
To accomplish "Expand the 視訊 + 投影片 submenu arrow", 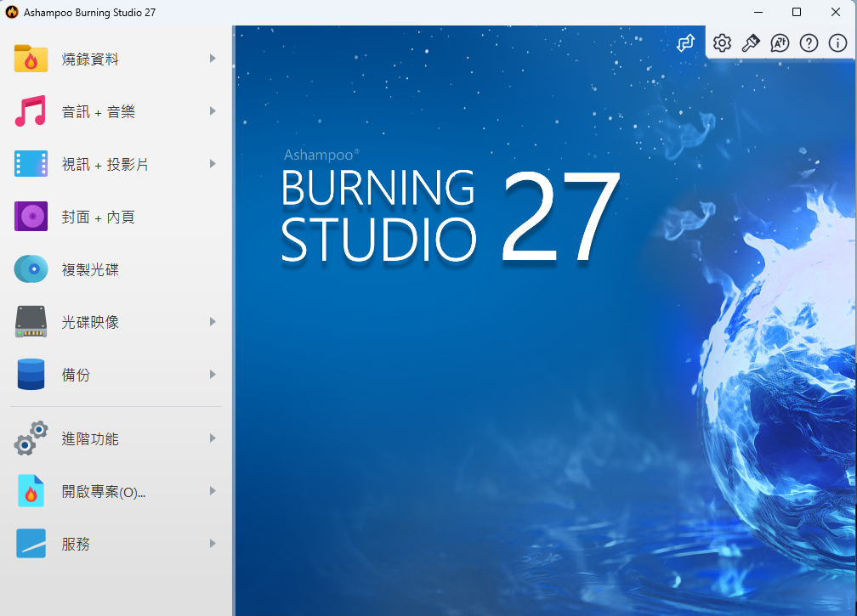I will 213,164.
